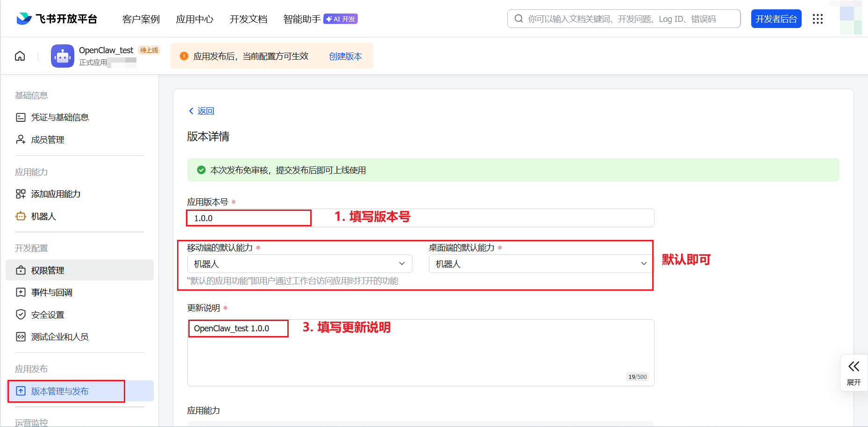868x427 pixels.
Task: Open the app grid menu top right
Action: click(818, 19)
